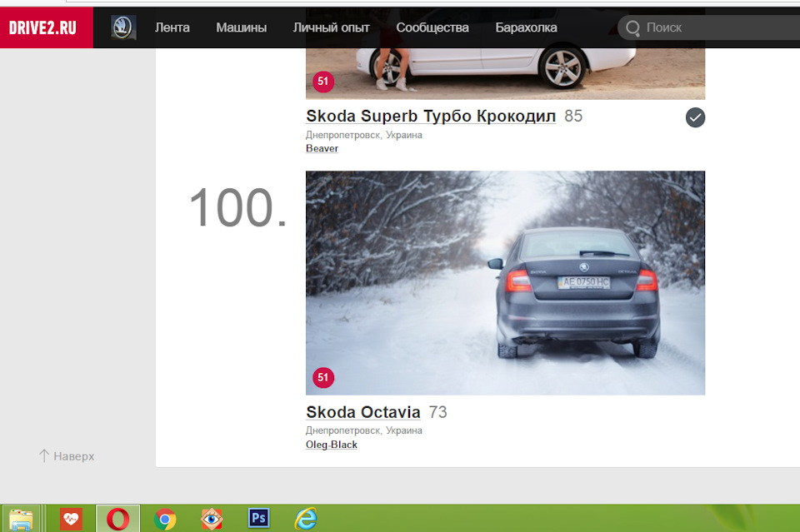The height and width of the screenshot is (532, 800).
Task: Open the eye image viewer on taskbar
Action: [212, 520]
